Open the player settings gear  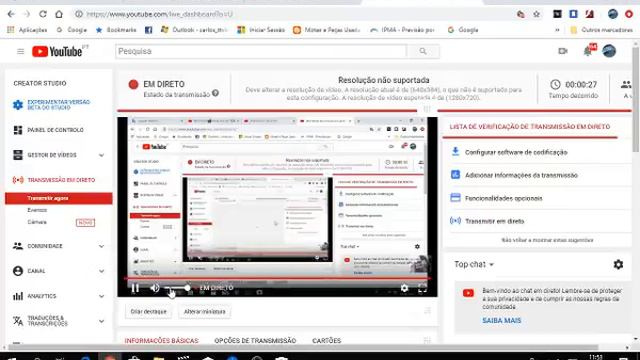click(x=404, y=288)
